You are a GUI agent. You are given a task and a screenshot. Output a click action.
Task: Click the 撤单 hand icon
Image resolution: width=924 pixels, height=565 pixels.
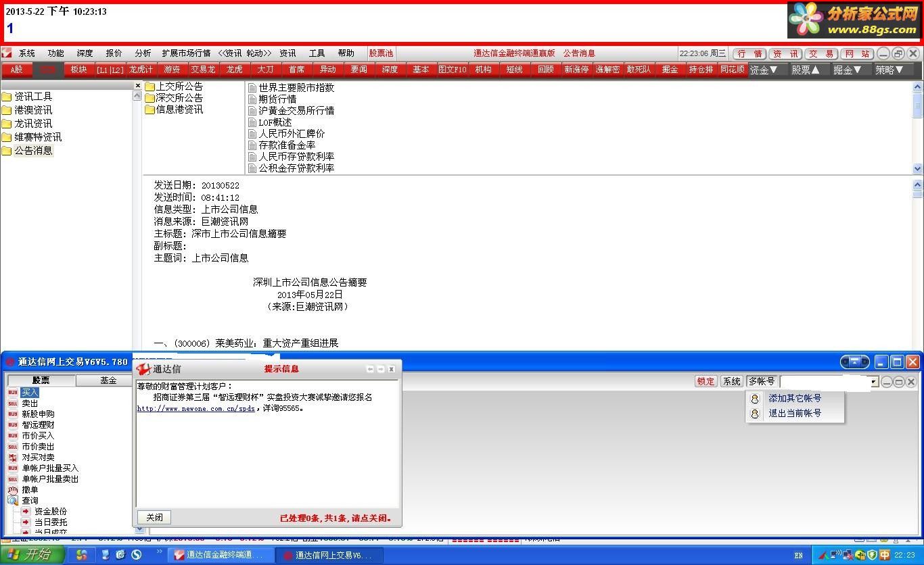[13, 490]
